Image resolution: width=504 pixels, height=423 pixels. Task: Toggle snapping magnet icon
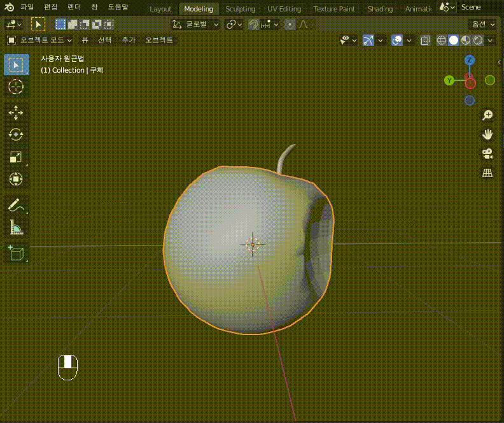point(254,24)
